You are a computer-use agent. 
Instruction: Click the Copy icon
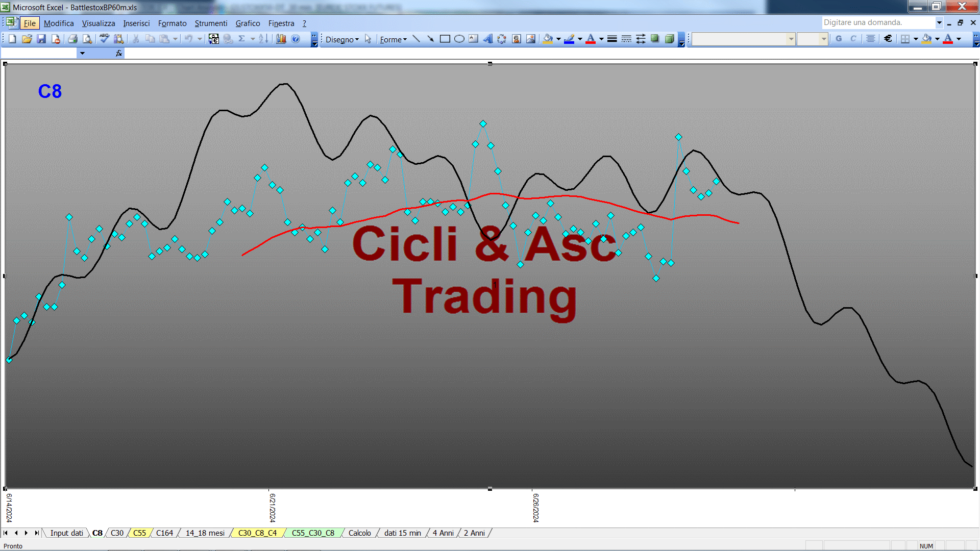150,39
